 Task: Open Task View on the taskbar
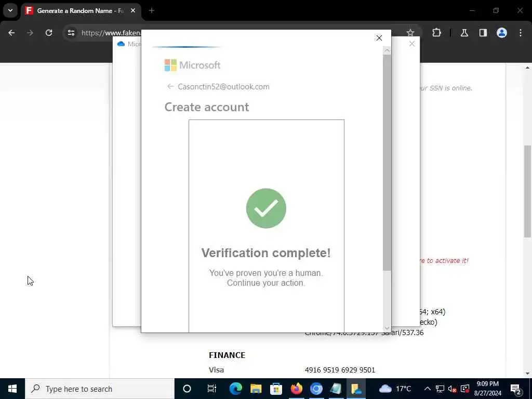[x=212, y=389]
